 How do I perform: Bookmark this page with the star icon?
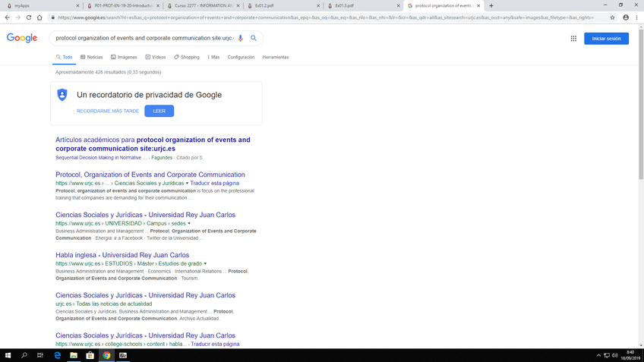612,17
